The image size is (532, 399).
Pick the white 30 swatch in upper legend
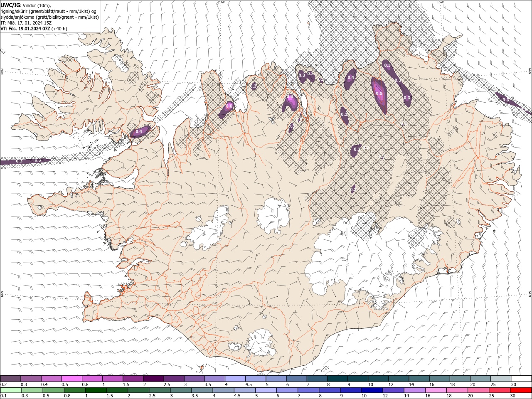pyautogui.click(x=521, y=379)
